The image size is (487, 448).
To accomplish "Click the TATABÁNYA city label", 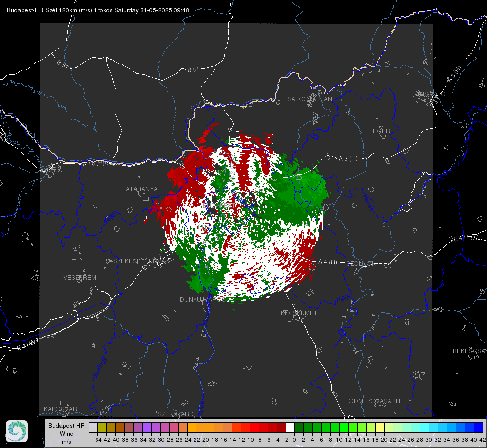I will [140, 189].
